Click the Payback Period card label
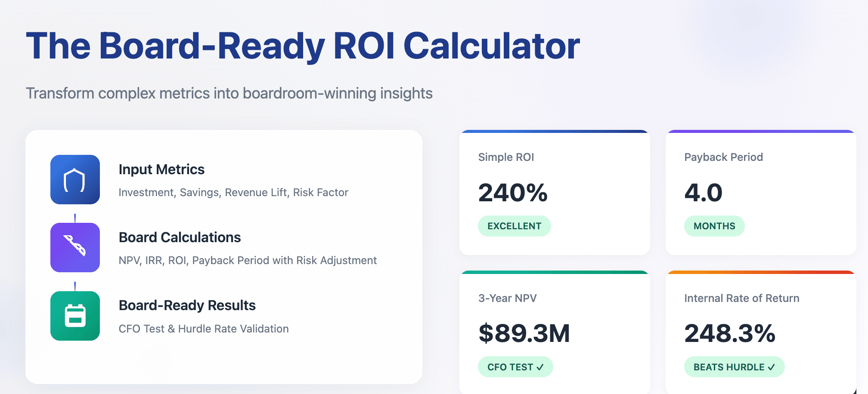The height and width of the screenshot is (394, 868). pos(723,157)
